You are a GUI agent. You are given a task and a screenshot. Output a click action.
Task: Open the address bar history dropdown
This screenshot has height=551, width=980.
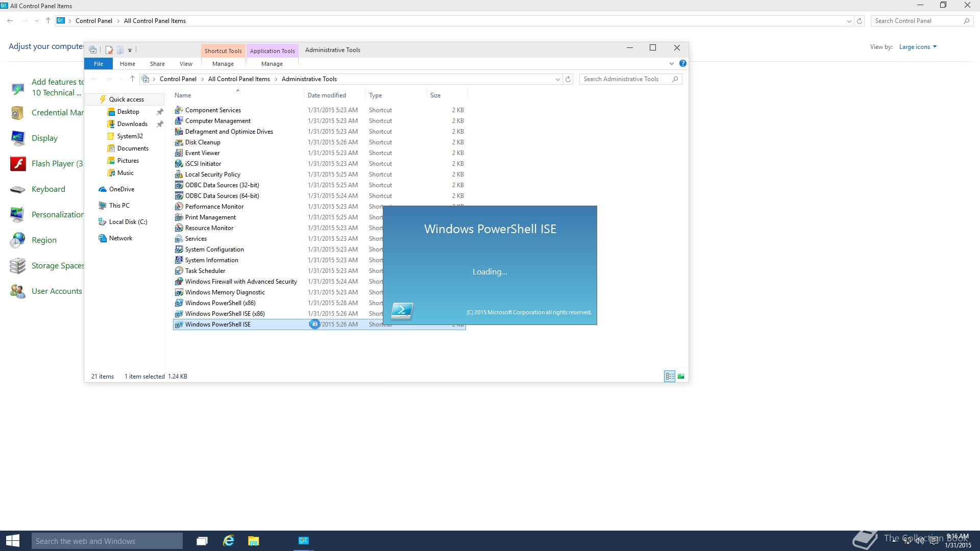(x=557, y=79)
